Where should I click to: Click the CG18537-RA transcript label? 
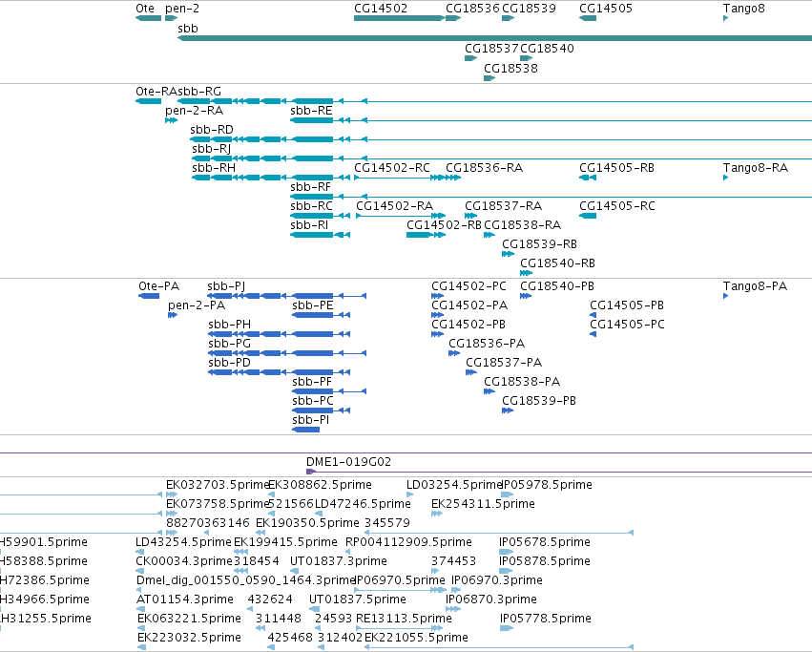click(504, 206)
